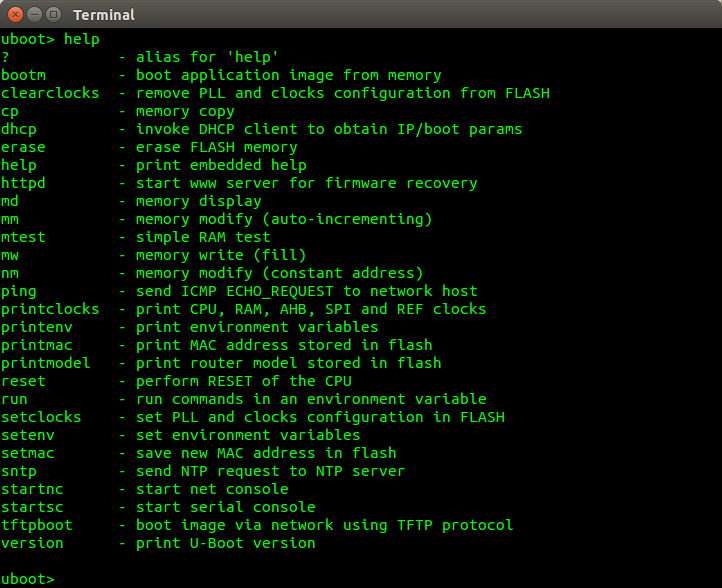Image resolution: width=722 pixels, height=588 pixels.
Task: Click the 'clearclocks' command entry
Action: [x=50, y=93]
